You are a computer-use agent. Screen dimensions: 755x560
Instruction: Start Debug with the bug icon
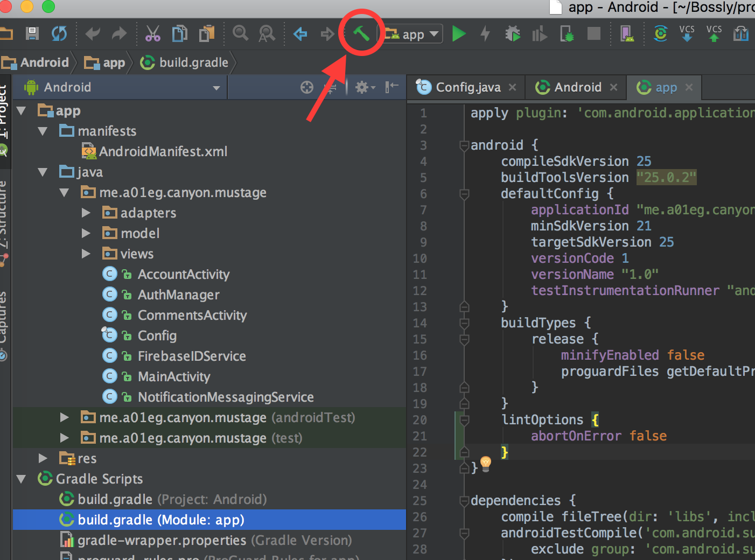click(x=513, y=34)
